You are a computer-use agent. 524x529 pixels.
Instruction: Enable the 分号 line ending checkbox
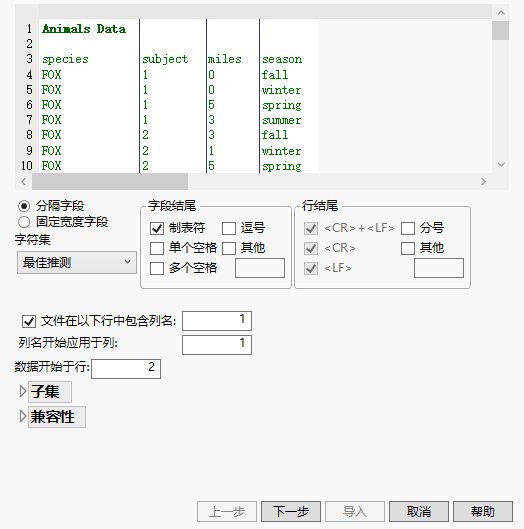tap(408, 228)
